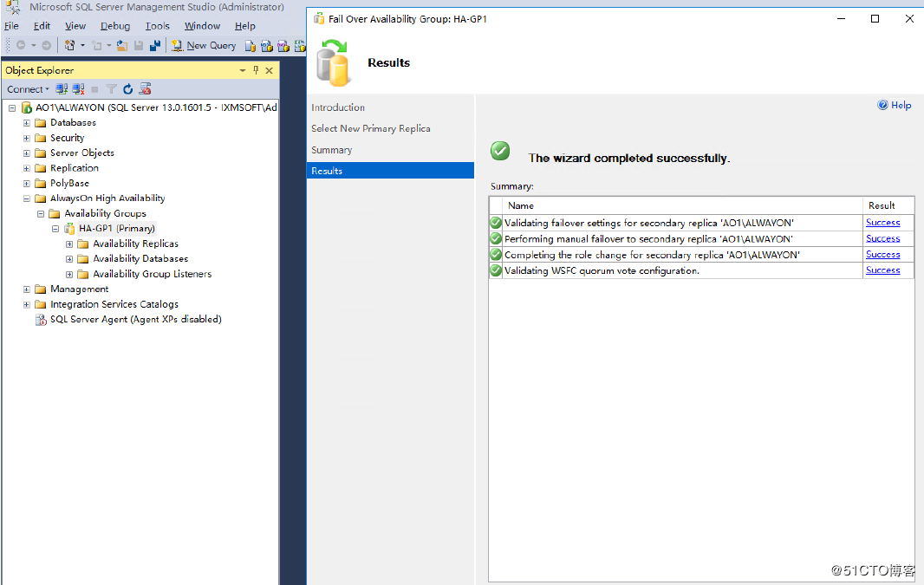924x585 pixels.
Task: Select row 'Validating WSFC quorum vote configuration.'
Action: pos(701,270)
